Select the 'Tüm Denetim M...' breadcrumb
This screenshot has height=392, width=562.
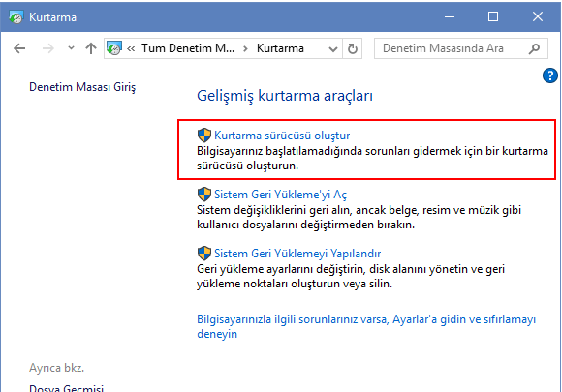click(188, 48)
